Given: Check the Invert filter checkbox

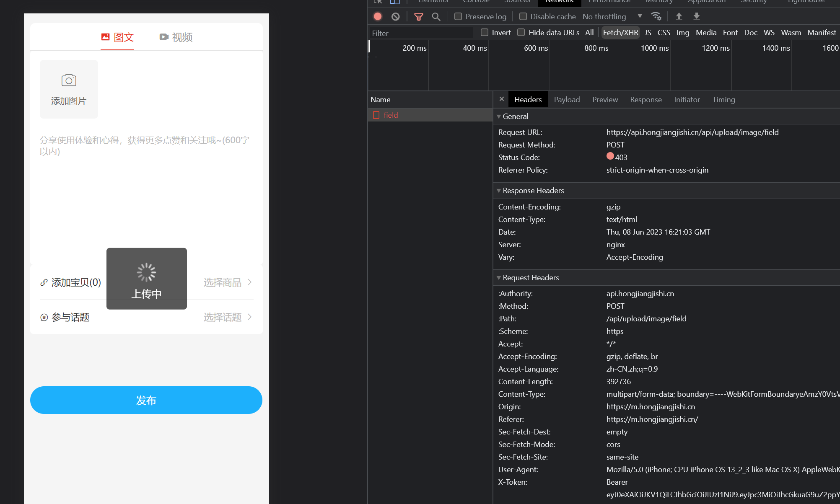Looking at the screenshot, I should point(485,32).
